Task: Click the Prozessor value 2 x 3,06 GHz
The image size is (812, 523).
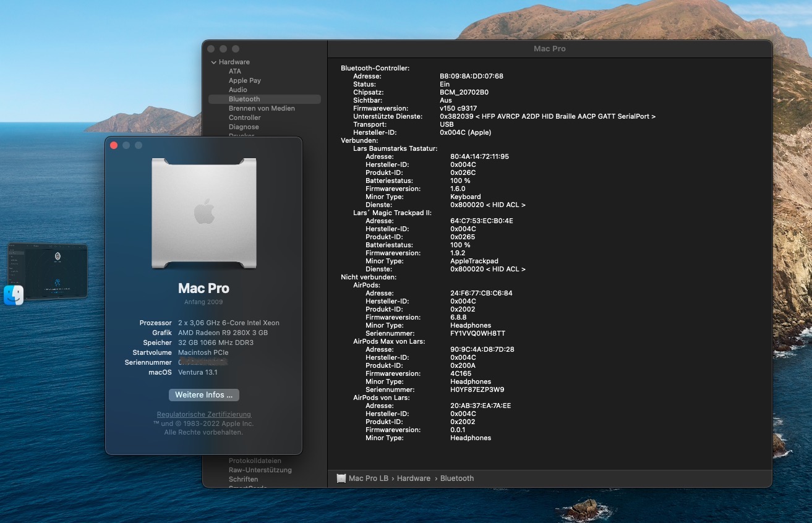Action: (x=229, y=323)
